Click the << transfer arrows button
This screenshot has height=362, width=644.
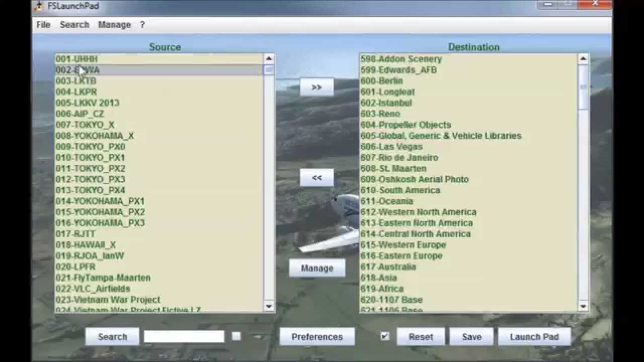[x=316, y=177]
